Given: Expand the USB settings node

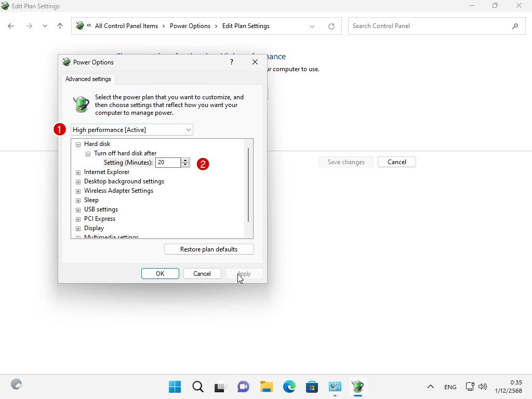Looking at the screenshot, I should [x=78, y=209].
